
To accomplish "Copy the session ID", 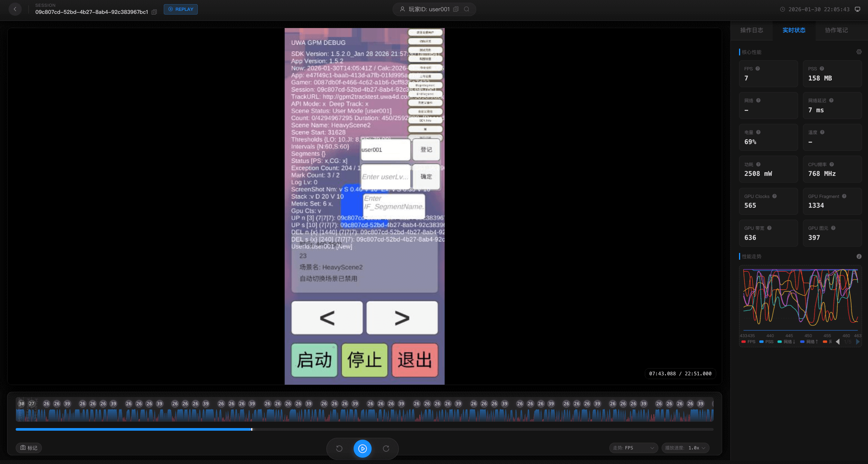I will 154,12.
